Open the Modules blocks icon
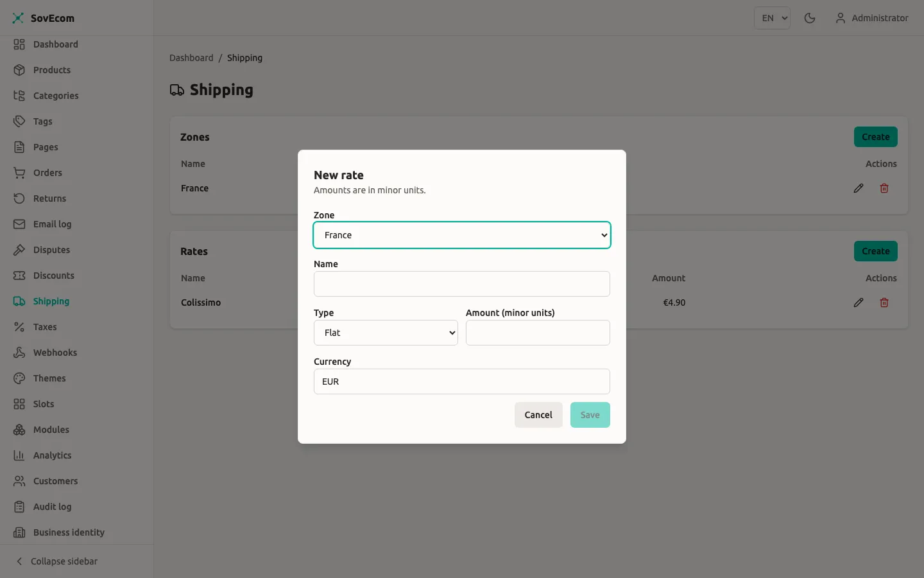Image resolution: width=924 pixels, height=578 pixels. [19, 430]
